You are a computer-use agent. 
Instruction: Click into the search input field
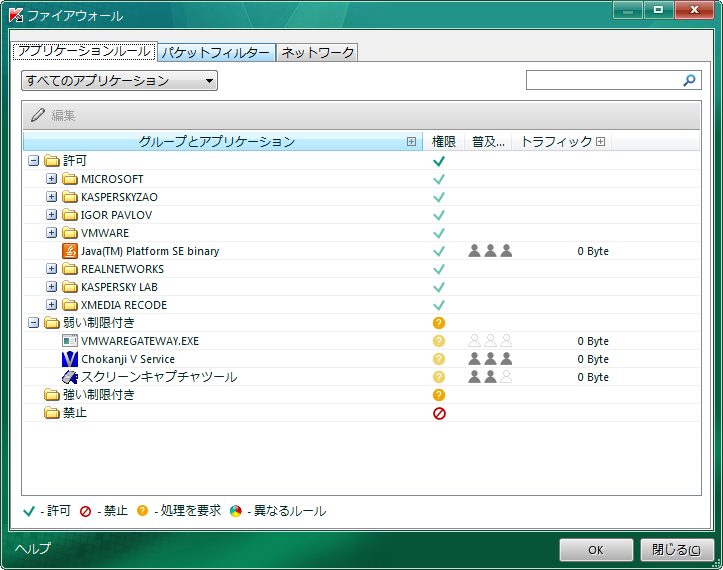pyautogui.click(x=603, y=81)
